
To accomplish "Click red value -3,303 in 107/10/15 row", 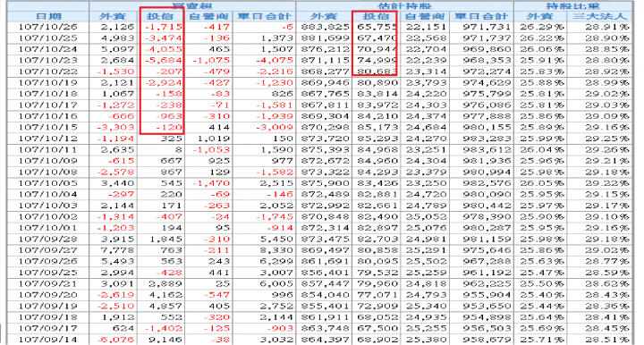I will coord(115,127).
